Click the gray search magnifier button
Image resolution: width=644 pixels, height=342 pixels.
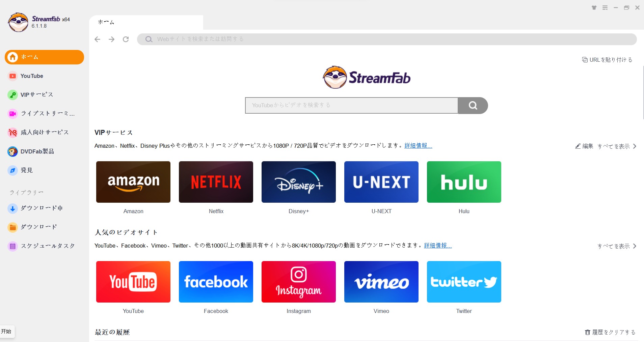(x=473, y=106)
